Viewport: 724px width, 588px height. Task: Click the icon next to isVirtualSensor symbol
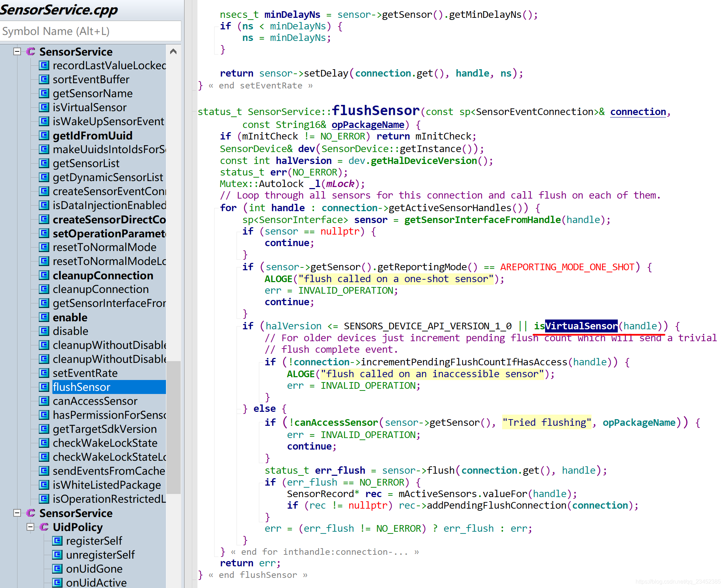pyautogui.click(x=44, y=107)
